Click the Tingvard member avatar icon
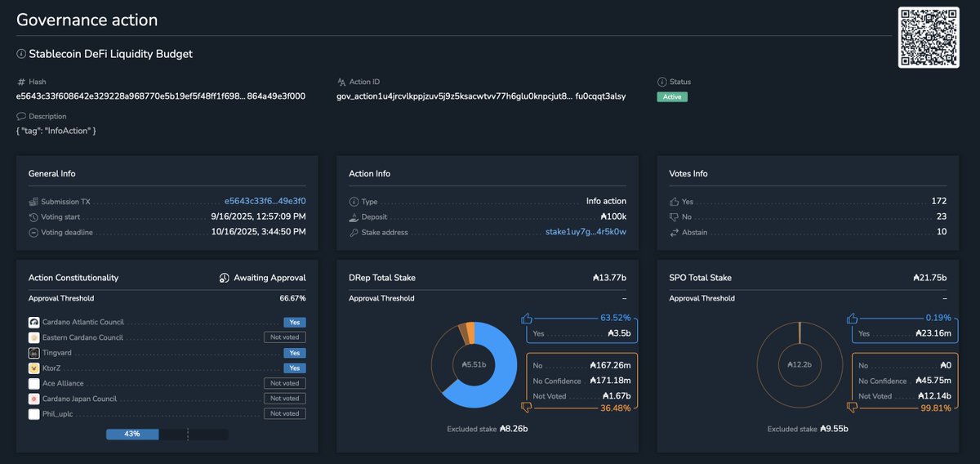980x464 pixels. [34, 353]
